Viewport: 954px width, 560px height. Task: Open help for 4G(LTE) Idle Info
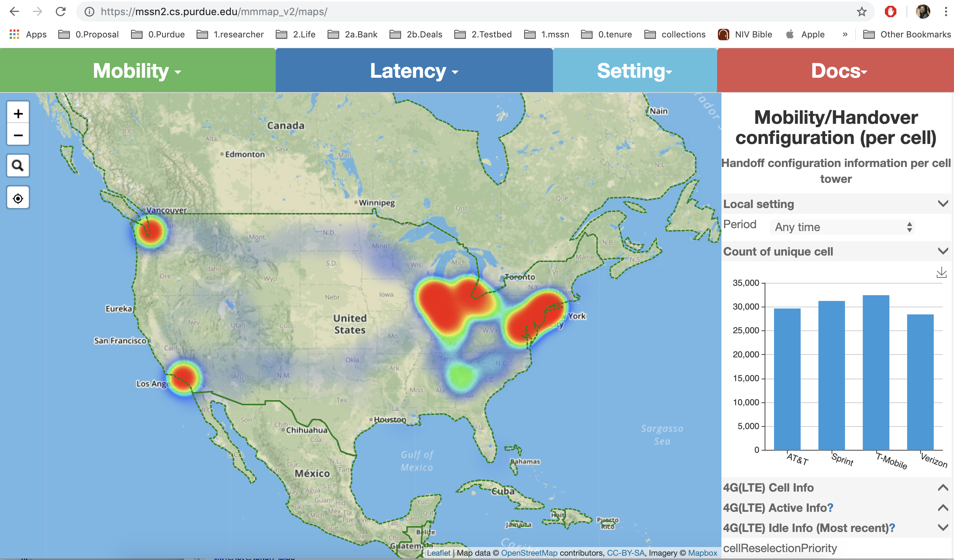[892, 528]
